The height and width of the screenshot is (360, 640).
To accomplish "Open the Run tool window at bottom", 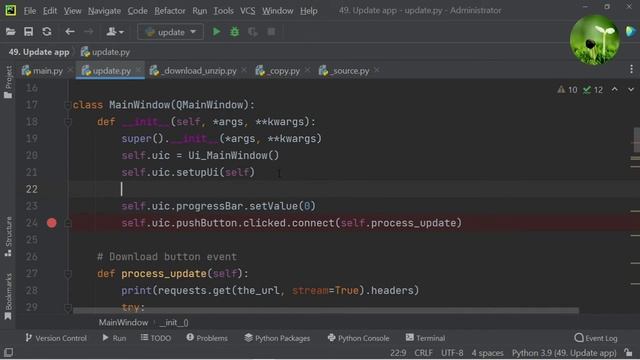I will (114, 338).
